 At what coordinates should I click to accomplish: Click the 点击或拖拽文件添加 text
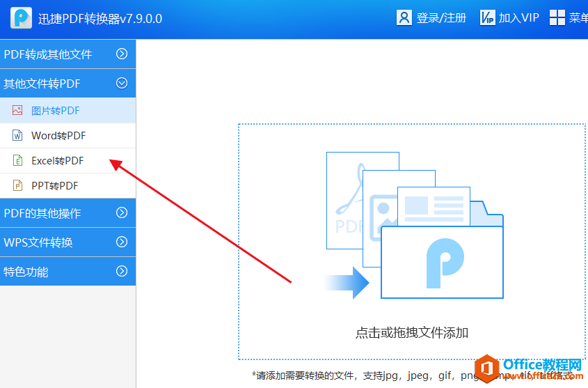tap(412, 332)
